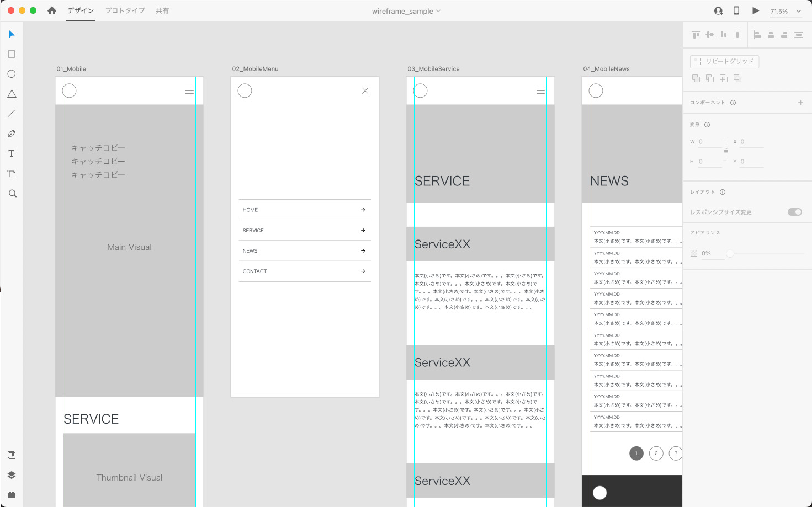The image size is (812, 507).
Task: Switch to the デザイン tab
Action: [x=81, y=10]
